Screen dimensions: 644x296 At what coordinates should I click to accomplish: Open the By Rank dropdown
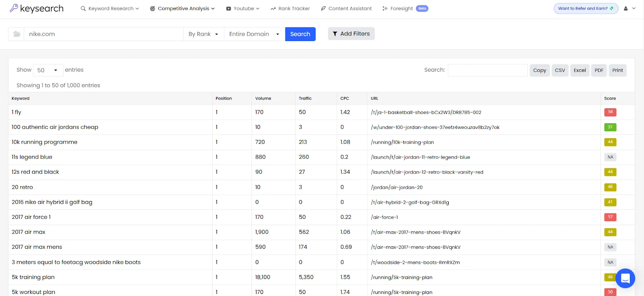point(204,34)
